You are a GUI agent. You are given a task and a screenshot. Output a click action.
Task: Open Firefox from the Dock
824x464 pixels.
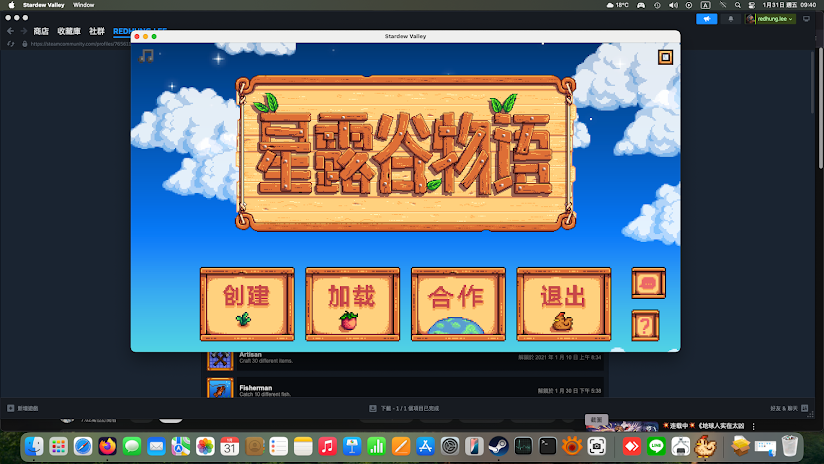pyautogui.click(x=108, y=447)
